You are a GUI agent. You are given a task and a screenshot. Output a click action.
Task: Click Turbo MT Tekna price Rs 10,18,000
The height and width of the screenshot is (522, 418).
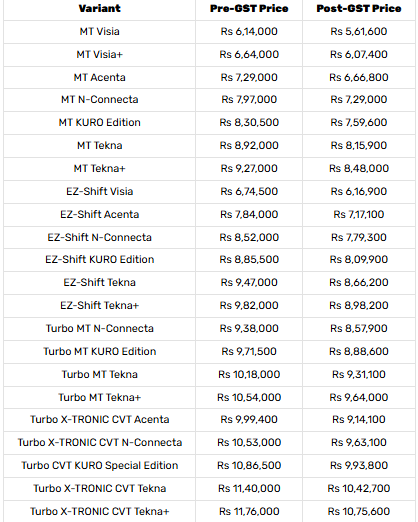pyautogui.click(x=249, y=375)
